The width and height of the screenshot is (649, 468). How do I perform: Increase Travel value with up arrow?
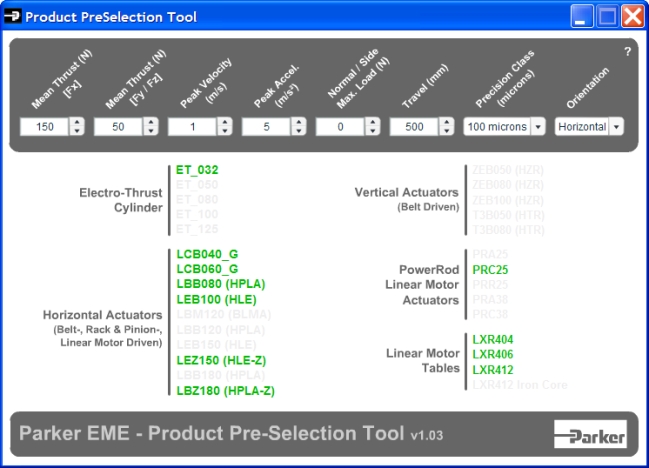447,122
